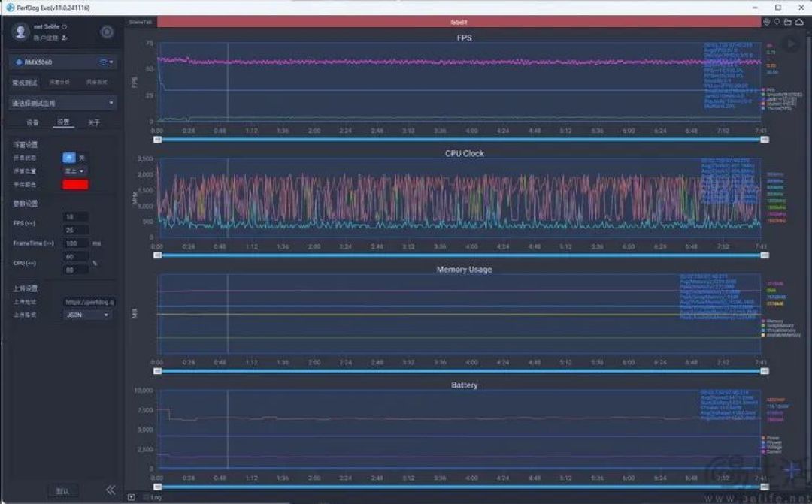Click the round record button near profile
The height and width of the screenshot is (504, 812).
[107, 32]
